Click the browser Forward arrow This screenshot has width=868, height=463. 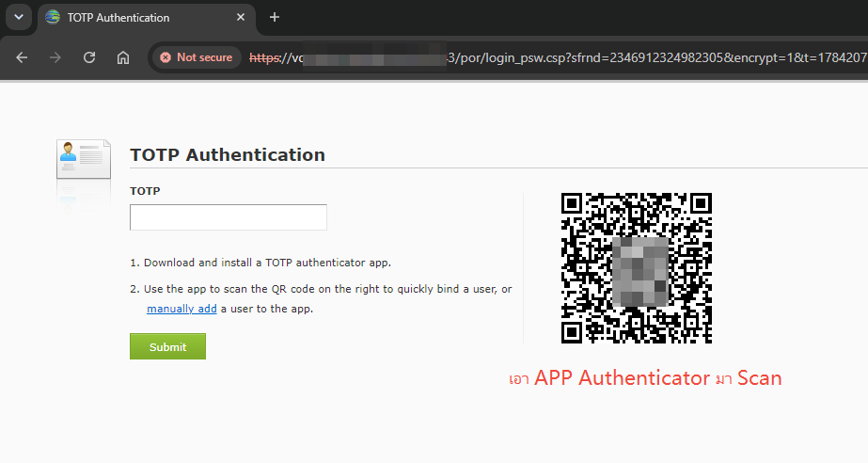click(x=55, y=57)
